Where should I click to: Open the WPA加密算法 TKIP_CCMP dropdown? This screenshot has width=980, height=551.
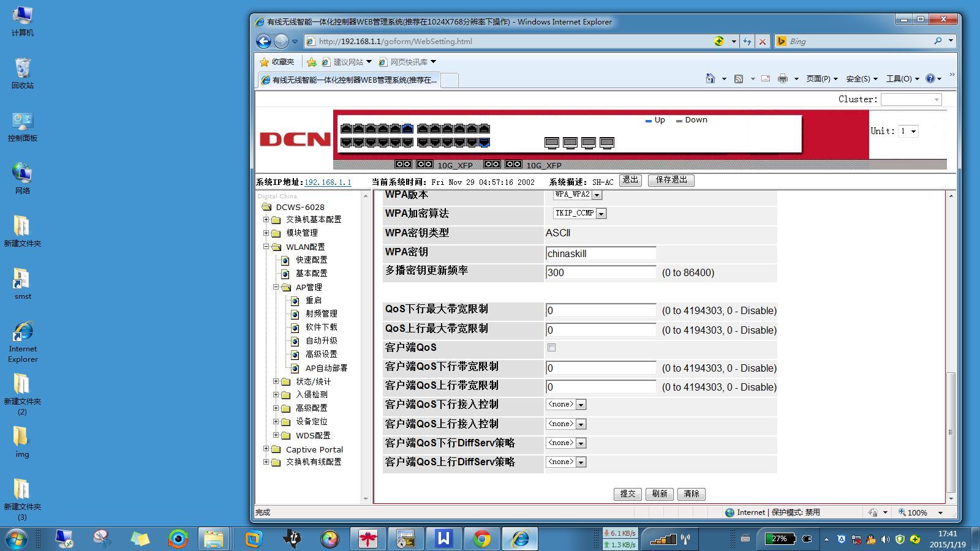(x=579, y=214)
